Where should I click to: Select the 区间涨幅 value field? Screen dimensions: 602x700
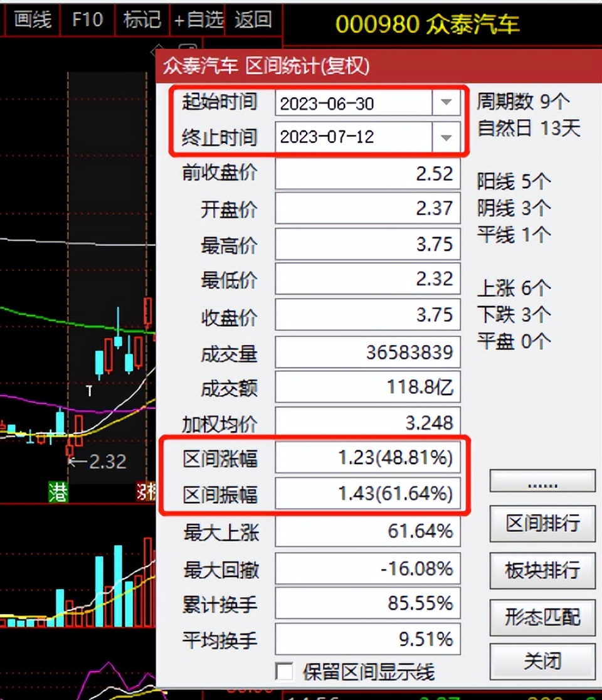tap(368, 459)
